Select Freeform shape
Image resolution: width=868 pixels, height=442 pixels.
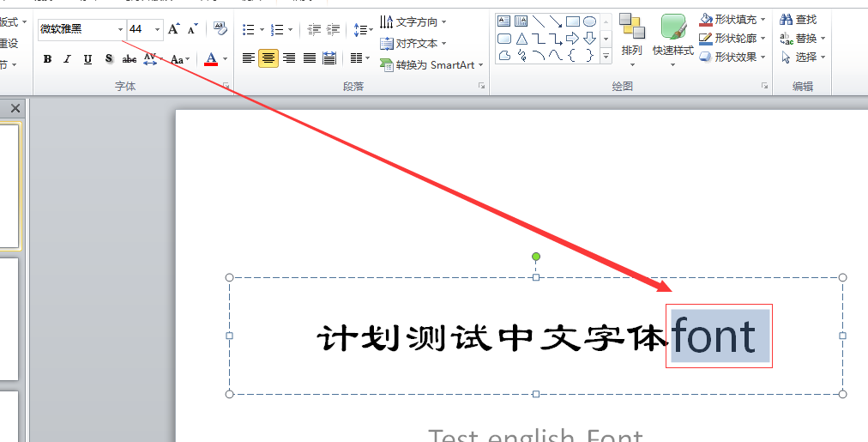pos(504,56)
